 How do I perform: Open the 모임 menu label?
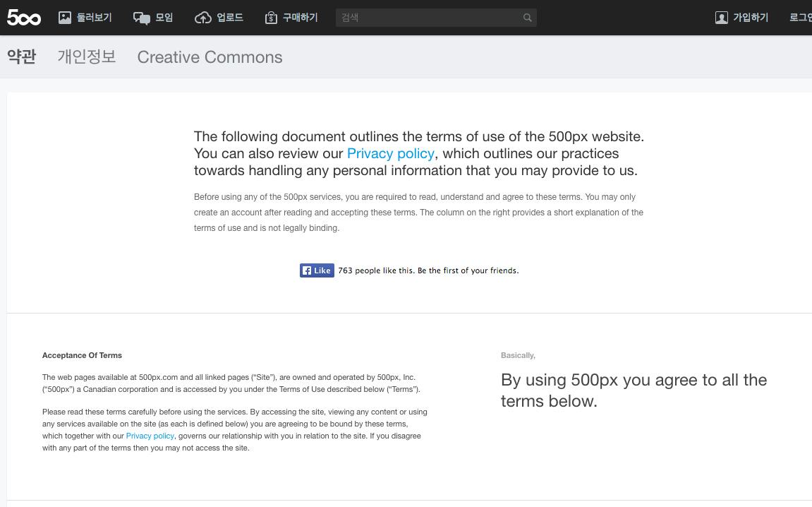click(164, 18)
